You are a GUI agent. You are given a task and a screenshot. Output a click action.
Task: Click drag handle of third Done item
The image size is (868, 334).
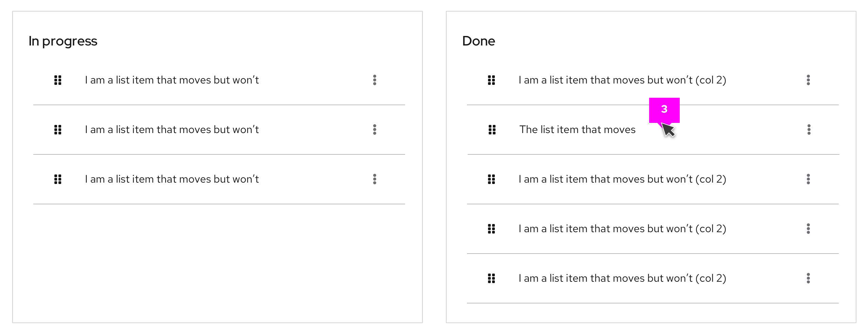pyautogui.click(x=491, y=179)
